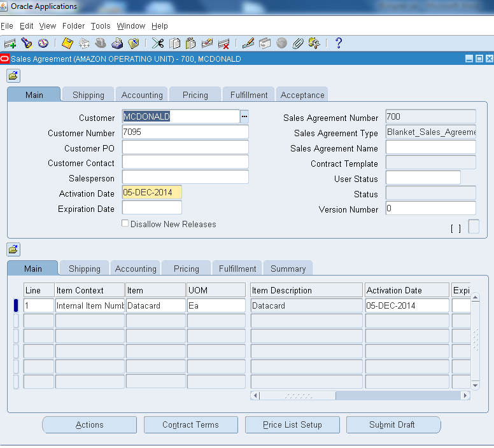This screenshot has height=448, width=494.
Task: Click the Price List Setup button
Action: pyautogui.click(x=292, y=424)
